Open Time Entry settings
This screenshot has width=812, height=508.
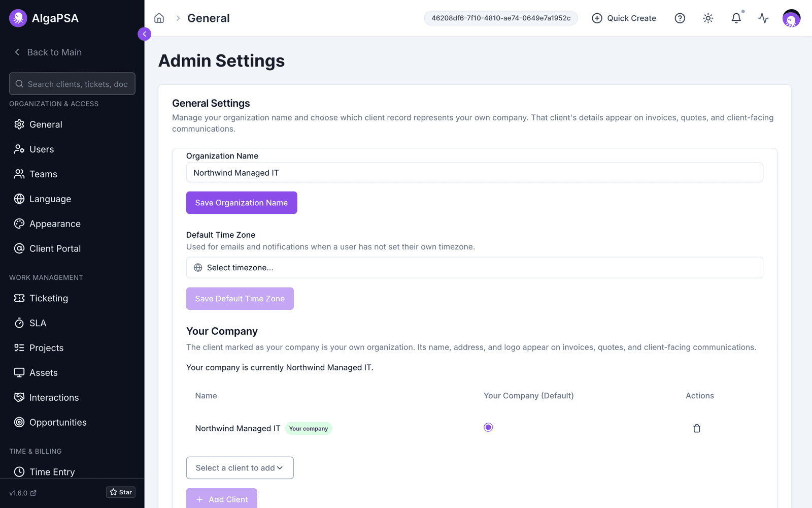[x=72, y=472]
